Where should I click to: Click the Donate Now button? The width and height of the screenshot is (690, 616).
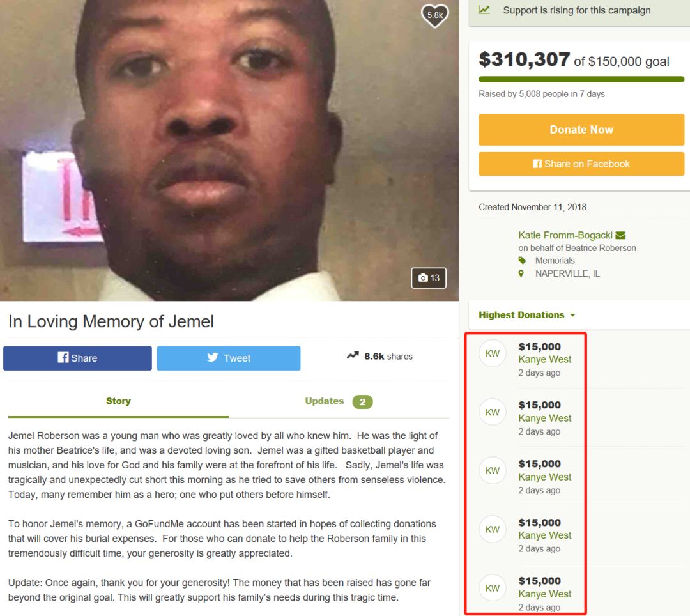tap(581, 130)
